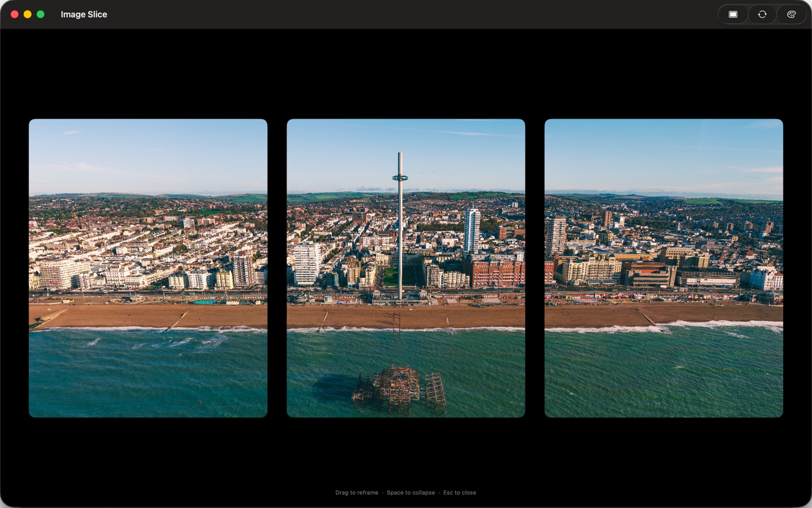
Task: Click the leftmost icon in the top-right toolbar
Action: (733, 14)
